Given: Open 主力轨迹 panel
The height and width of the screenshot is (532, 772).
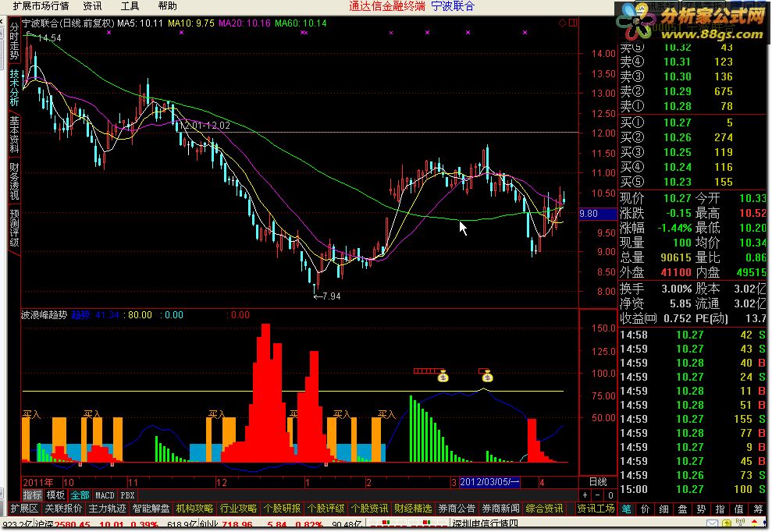Looking at the screenshot, I should 108,509.
